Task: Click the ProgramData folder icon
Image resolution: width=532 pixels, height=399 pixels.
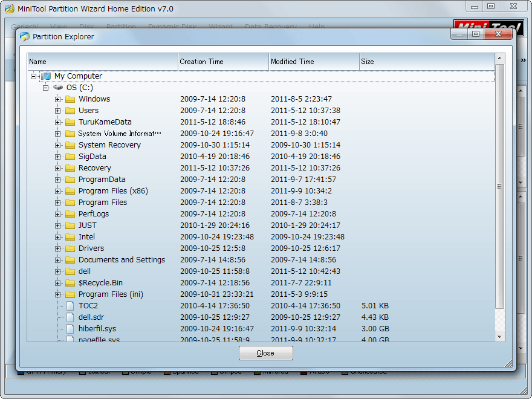Action: [70, 180]
